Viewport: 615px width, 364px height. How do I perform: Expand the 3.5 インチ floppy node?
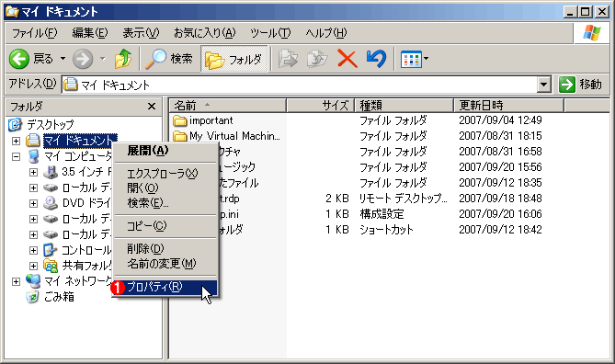[x=33, y=172]
